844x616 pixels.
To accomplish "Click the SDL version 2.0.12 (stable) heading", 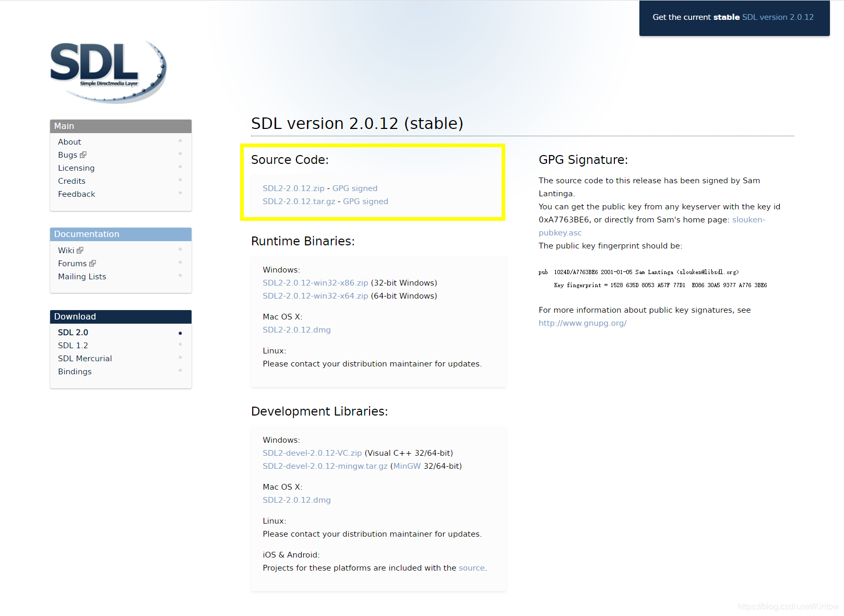I will coord(357,124).
